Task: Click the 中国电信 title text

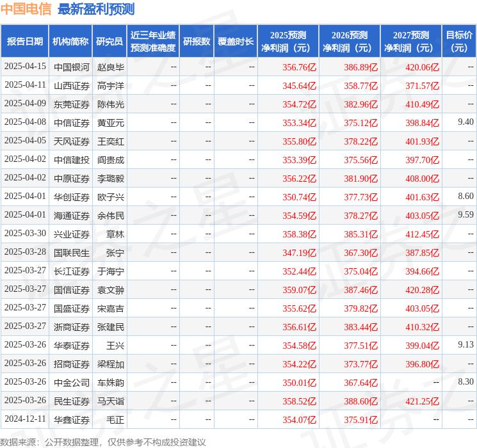Action: 26,9
